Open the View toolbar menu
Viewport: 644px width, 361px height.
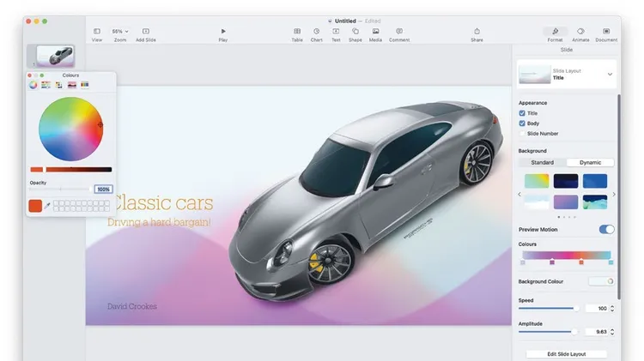coord(97,34)
